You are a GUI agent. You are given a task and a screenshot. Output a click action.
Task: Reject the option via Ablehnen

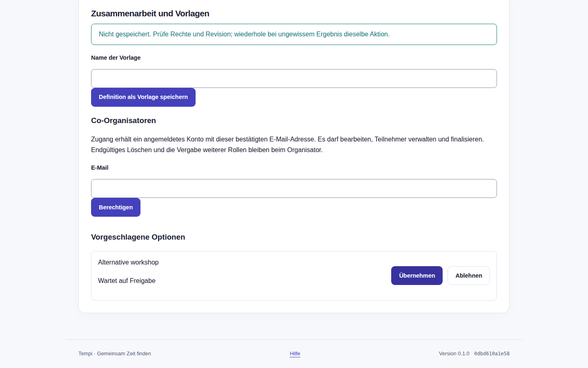(469, 276)
